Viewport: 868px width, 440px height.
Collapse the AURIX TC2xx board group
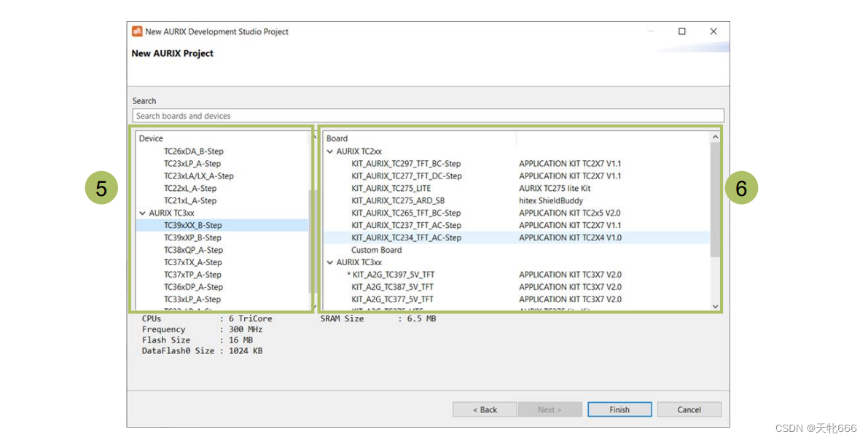point(331,151)
